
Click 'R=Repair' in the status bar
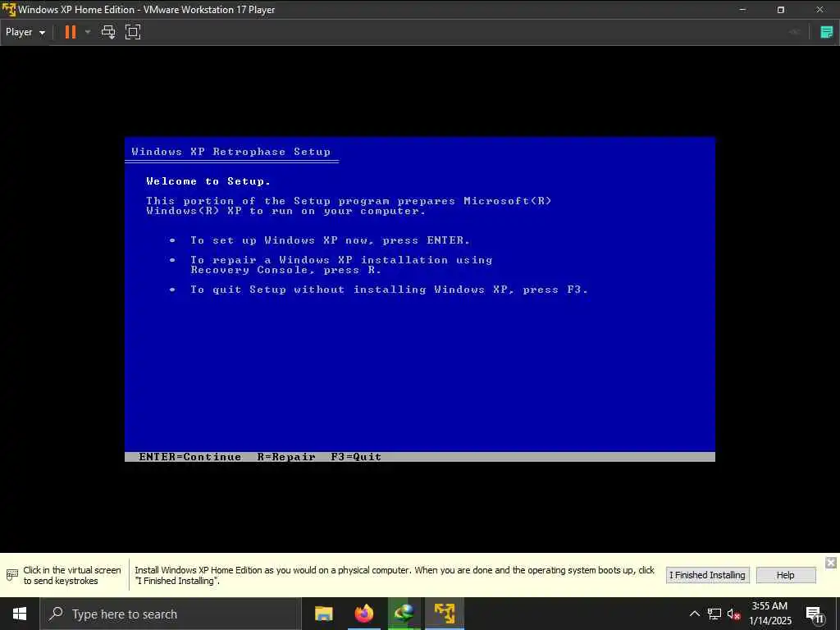tap(286, 457)
